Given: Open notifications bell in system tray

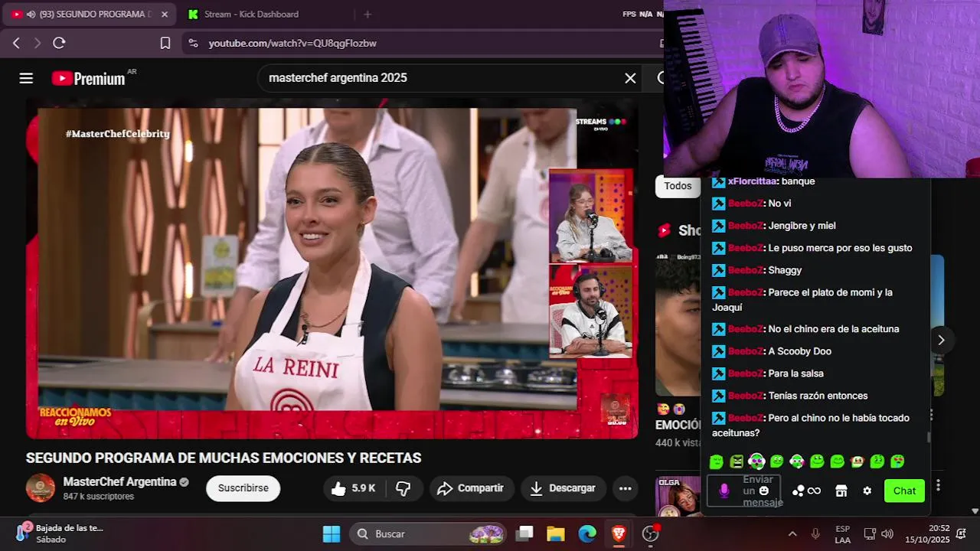Looking at the screenshot, I should click(x=962, y=533).
